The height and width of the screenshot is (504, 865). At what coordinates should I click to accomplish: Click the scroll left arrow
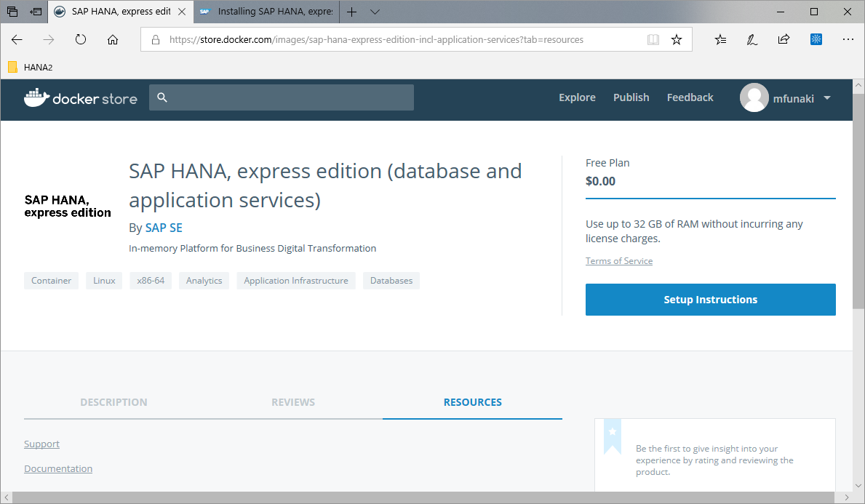click(x=6, y=497)
